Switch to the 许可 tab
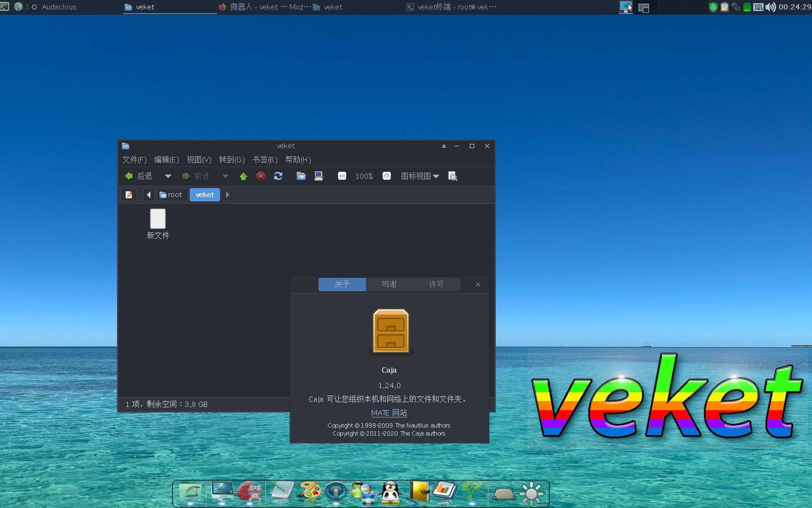The image size is (812, 508). (x=436, y=285)
